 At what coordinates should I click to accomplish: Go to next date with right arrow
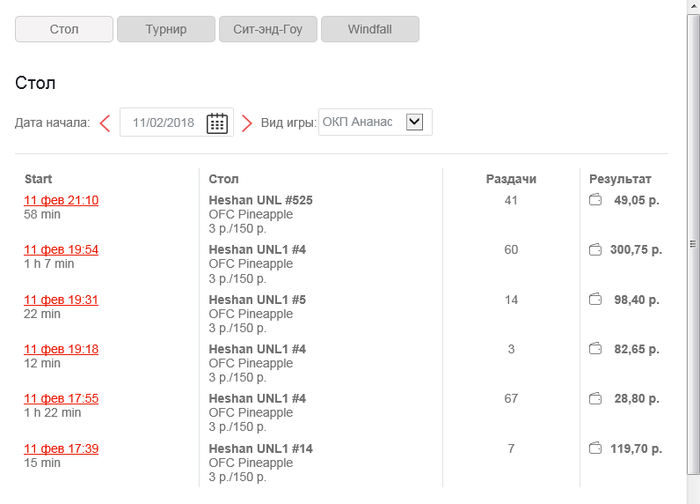pyautogui.click(x=247, y=123)
